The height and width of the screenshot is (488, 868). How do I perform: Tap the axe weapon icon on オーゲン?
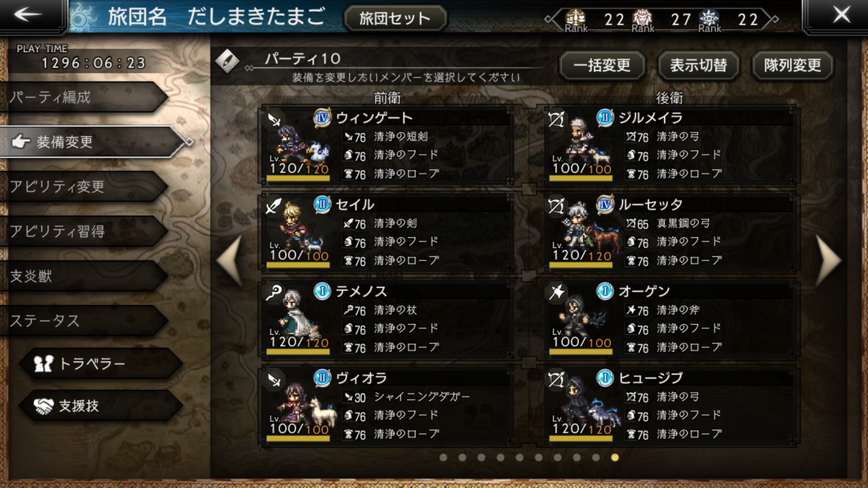point(556,290)
